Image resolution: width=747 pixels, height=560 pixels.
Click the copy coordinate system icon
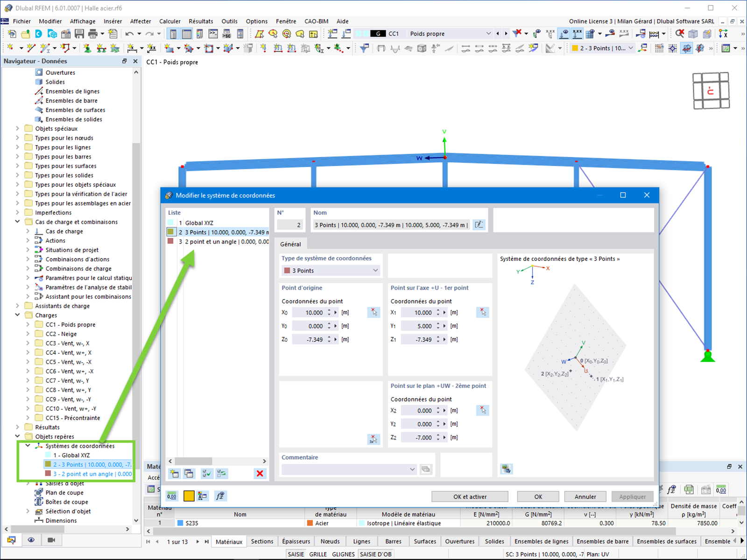[189, 474]
